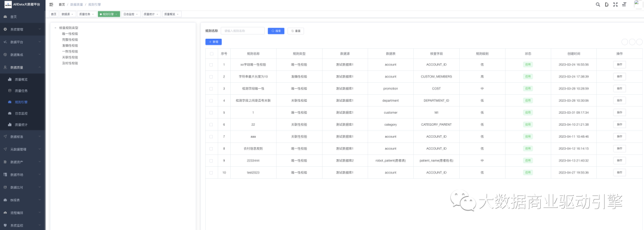Image resolution: width=644 pixels, height=230 pixels.
Task: Open the 操作 dropdown for the DEPARTMENT_ID row
Action: coord(620,100)
